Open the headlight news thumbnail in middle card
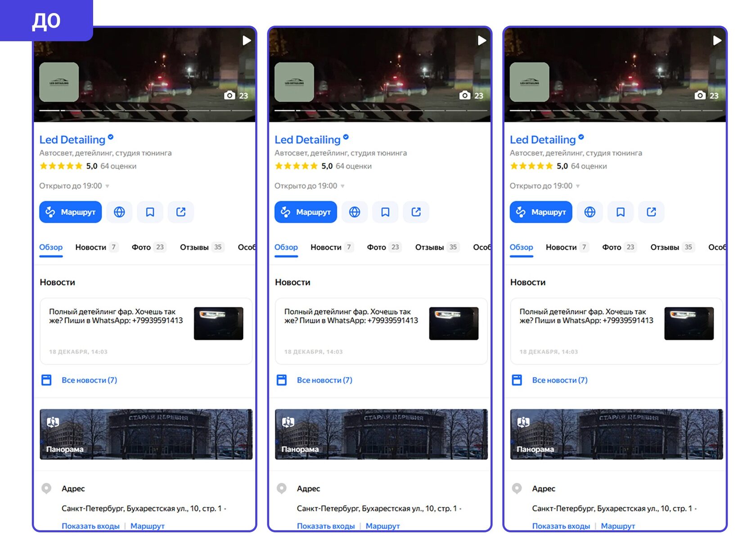The width and height of the screenshot is (756, 558). pyautogui.click(x=454, y=323)
